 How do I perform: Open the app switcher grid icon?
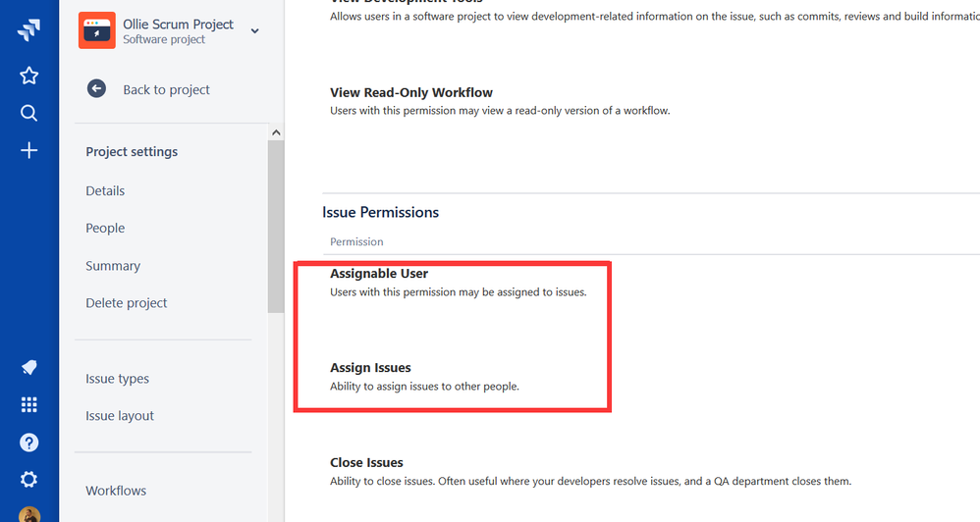[x=28, y=404]
